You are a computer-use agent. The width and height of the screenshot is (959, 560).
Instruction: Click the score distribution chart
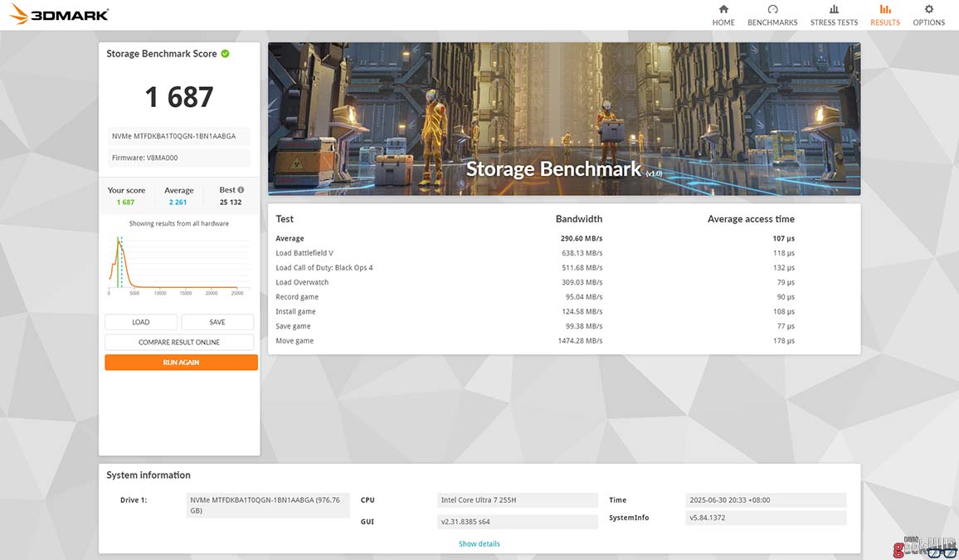click(179, 265)
